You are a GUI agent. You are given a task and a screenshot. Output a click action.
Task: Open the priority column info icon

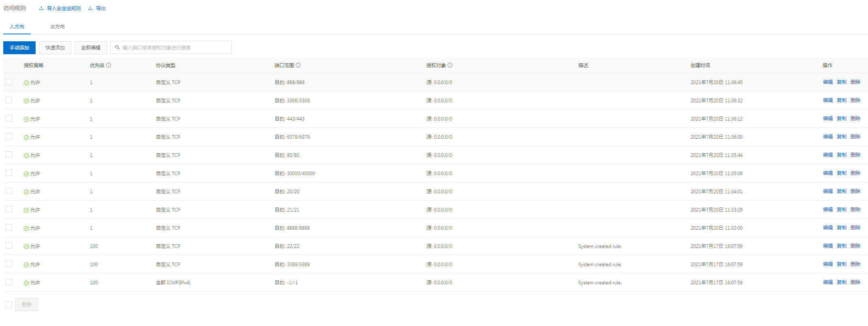(109, 65)
